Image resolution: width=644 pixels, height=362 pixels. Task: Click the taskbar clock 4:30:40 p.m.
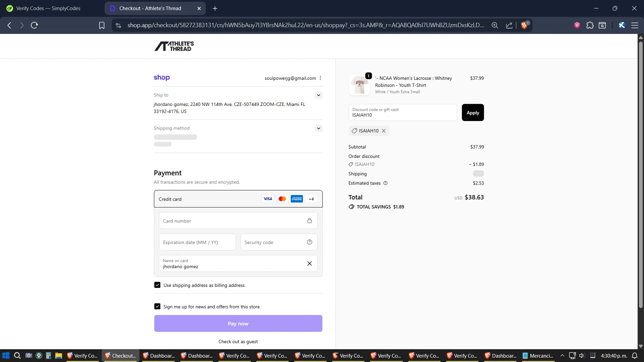click(x=614, y=356)
